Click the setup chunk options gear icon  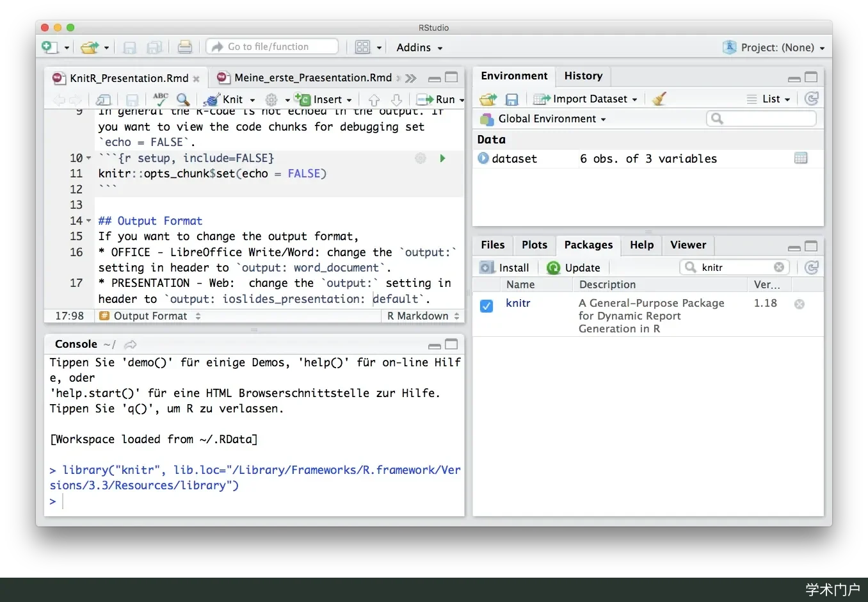421,158
